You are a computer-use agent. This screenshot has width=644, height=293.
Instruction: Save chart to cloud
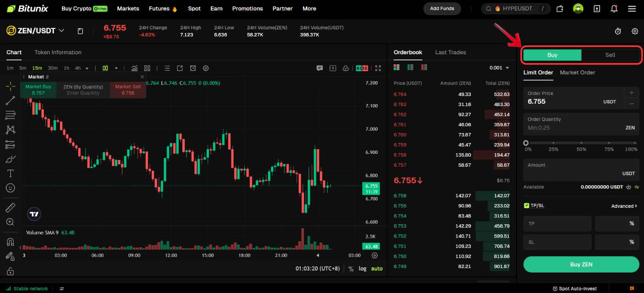pos(345,68)
